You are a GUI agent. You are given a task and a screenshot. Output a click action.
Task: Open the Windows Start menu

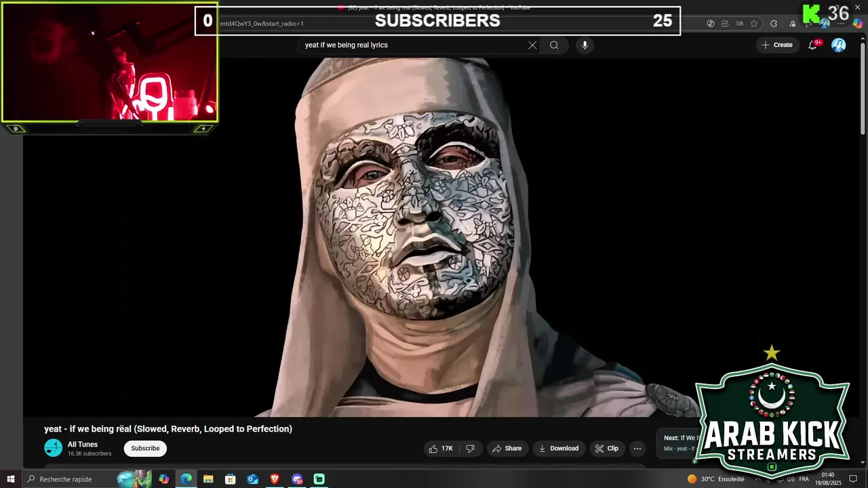pyautogui.click(x=11, y=479)
